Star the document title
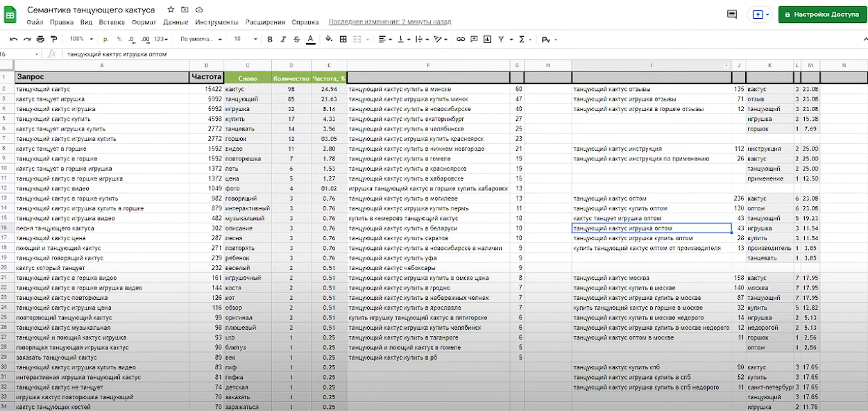868x411 pixels. 171,10
